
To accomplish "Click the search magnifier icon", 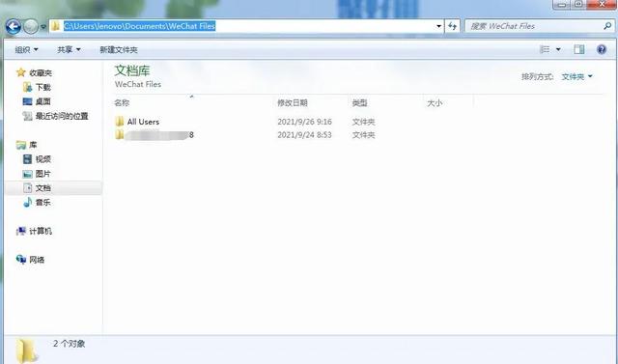I will pos(607,26).
